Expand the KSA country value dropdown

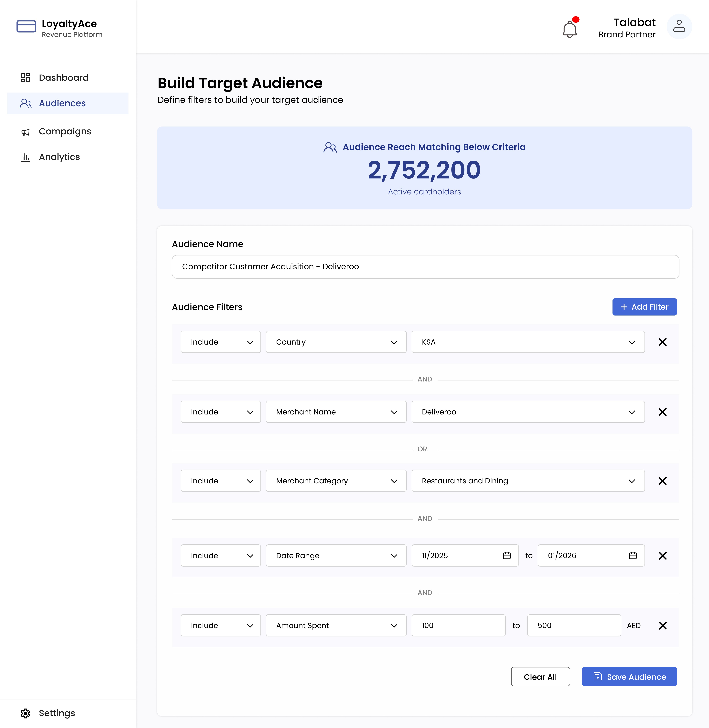[528, 342]
